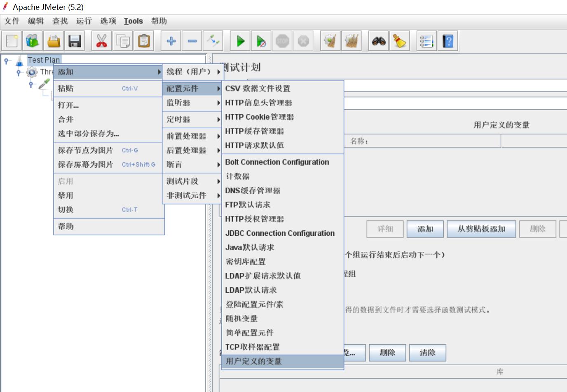The image size is (567, 392).
Task: Click the Help question mark icon
Action: pos(448,41)
